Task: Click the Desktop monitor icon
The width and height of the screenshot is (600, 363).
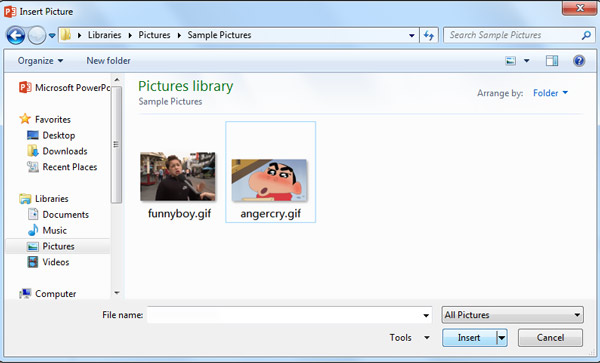Action: (x=33, y=135)
